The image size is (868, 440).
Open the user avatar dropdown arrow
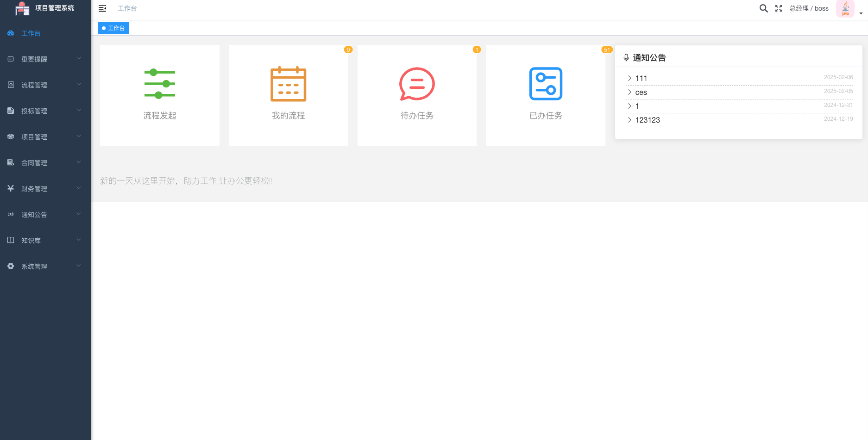tap(862, 12)
